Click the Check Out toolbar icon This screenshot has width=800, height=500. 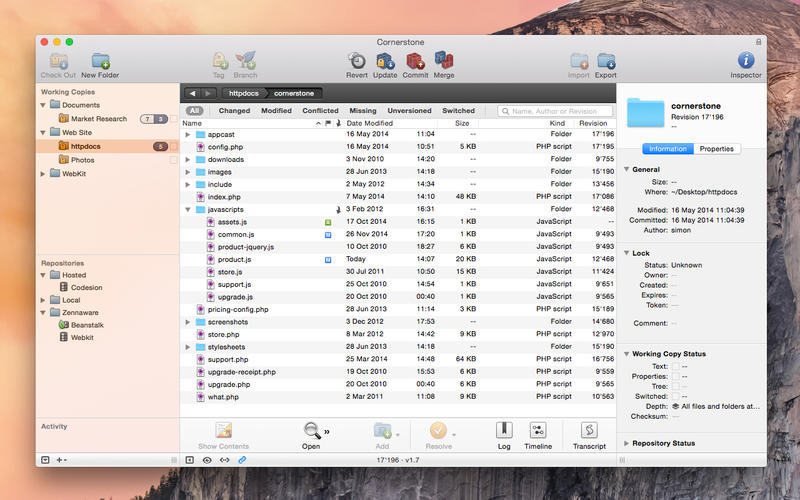59,62
